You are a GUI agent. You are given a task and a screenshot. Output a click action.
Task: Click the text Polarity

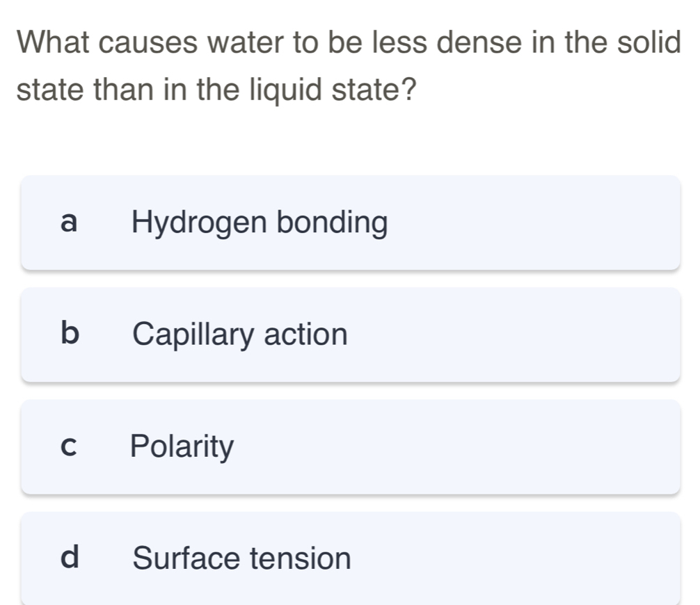pyautogui.click(x=181, y=447)
